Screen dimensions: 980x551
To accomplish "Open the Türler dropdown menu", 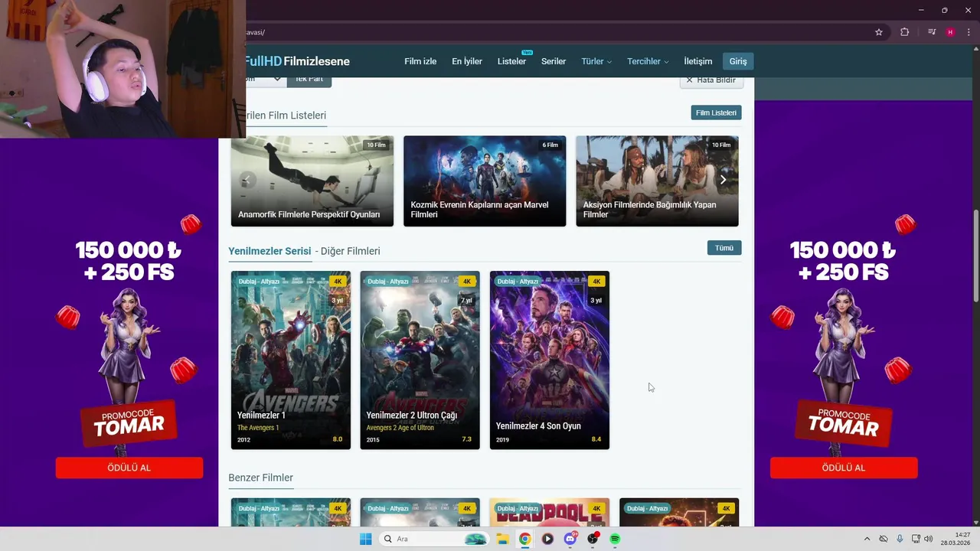I will pyautogui.click(x=596, y=61).
